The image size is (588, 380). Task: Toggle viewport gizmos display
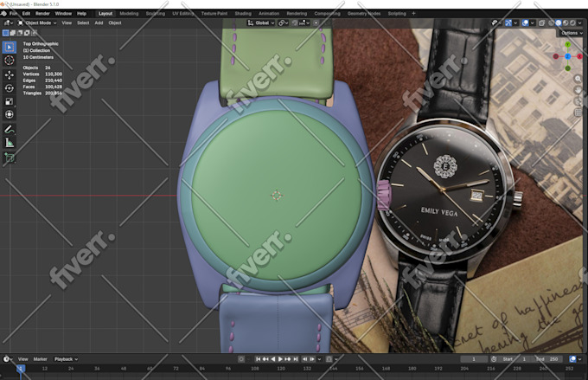(508, 23)
